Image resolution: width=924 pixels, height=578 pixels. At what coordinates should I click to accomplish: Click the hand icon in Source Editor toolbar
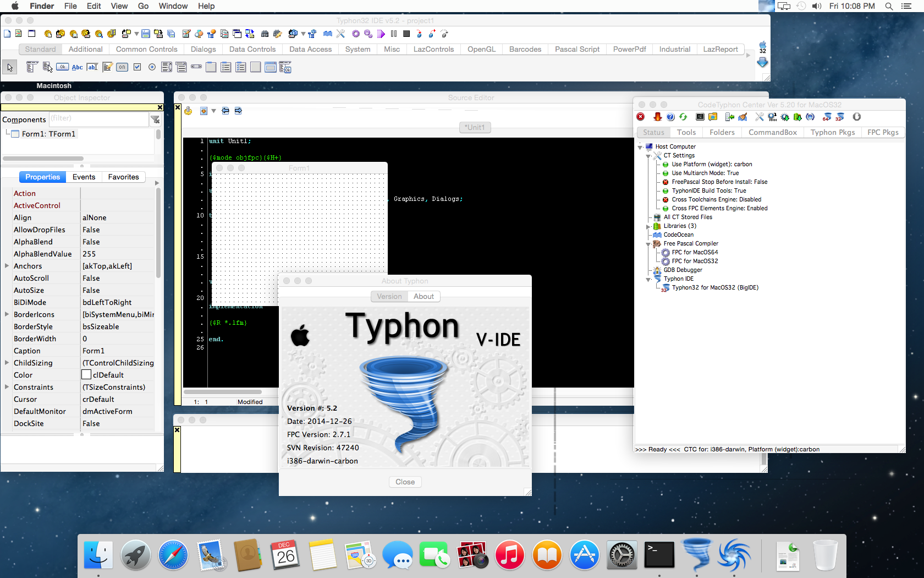point(188,111)
